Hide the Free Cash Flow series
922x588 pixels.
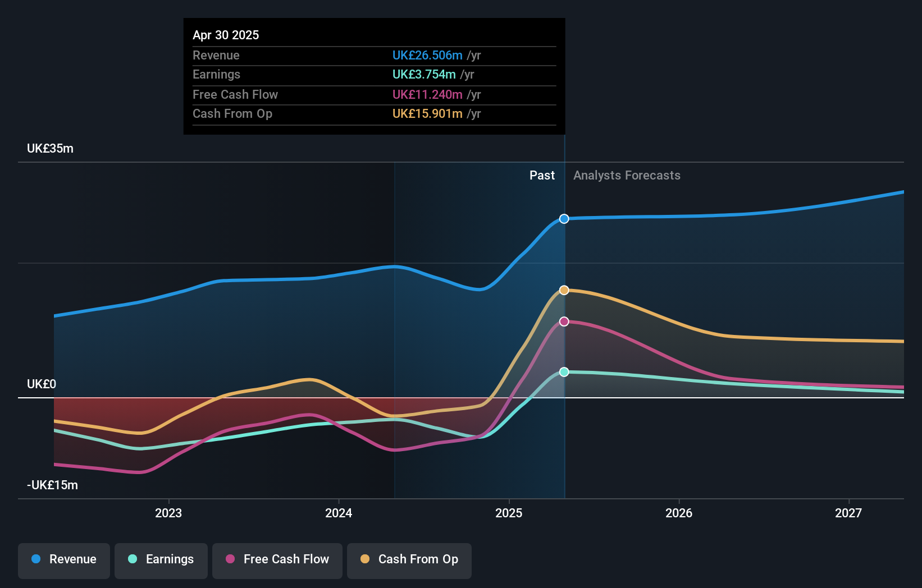coord(277,561)
